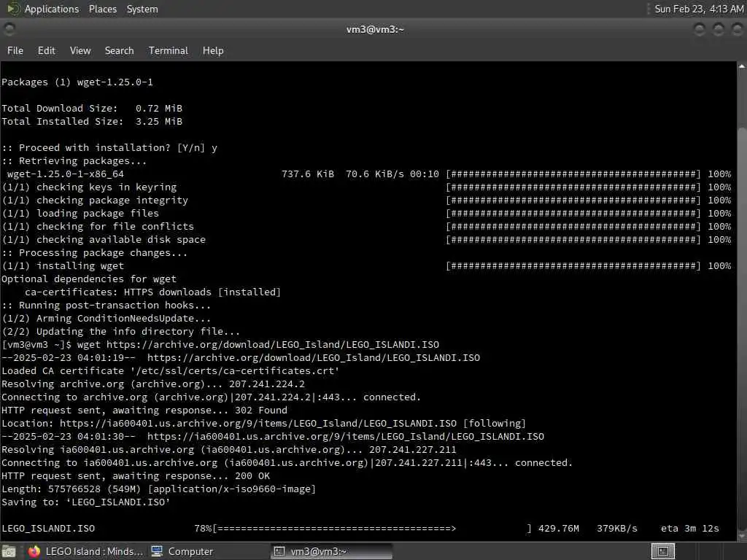Click the 'Proceed with installation? [Y/n] y' line
747x560 pixels.
[109, 148]
